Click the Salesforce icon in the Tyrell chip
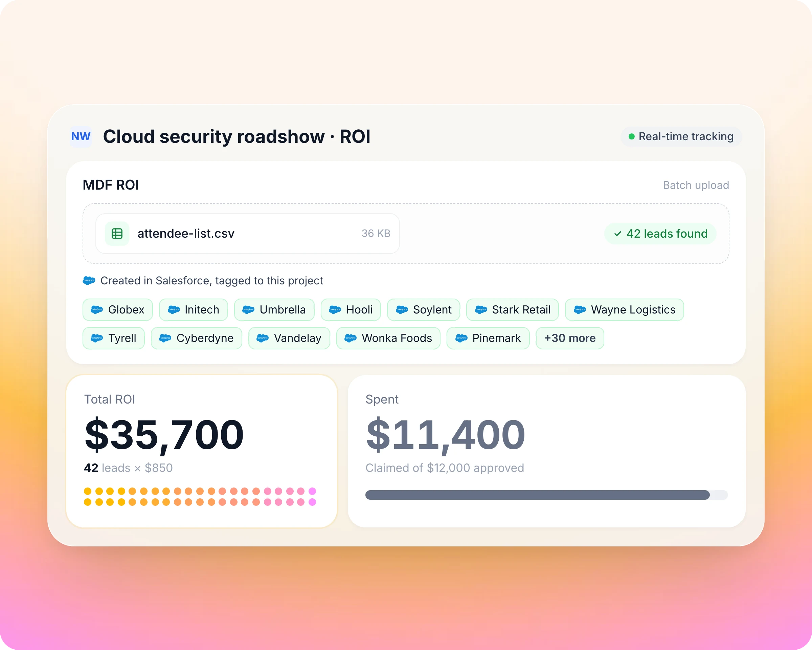 (x=97, y=338)
